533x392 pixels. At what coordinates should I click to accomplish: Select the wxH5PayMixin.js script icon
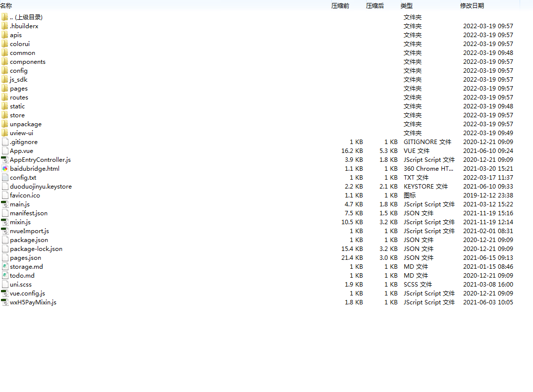5,302
